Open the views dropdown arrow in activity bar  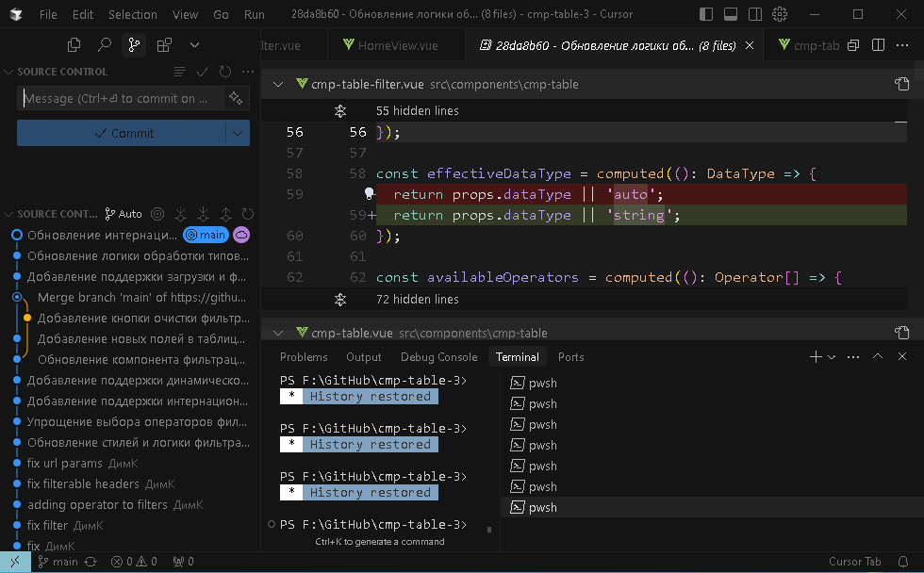click(194, 44)
